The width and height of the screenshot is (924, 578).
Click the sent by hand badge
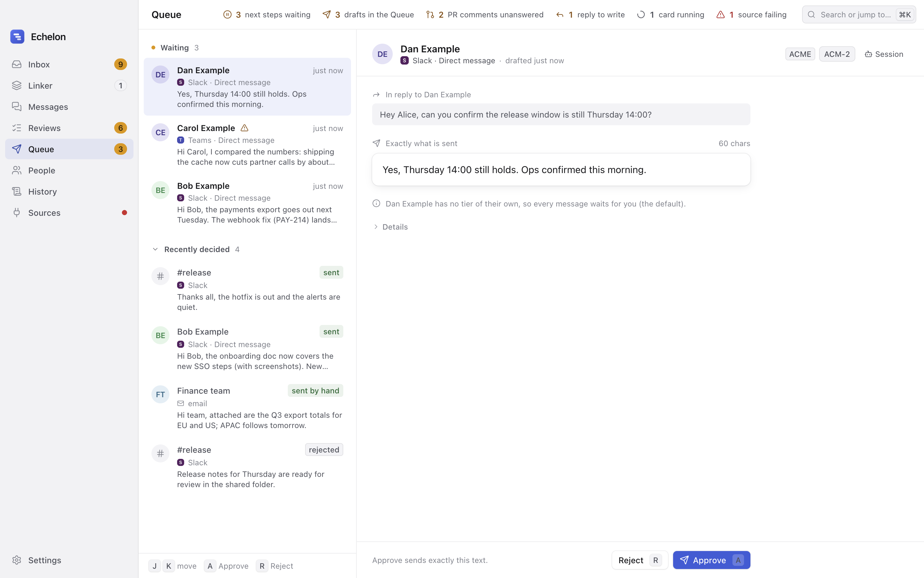(x=315, y=390)
